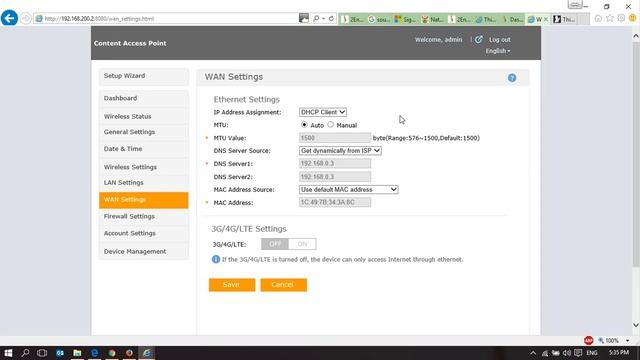Open the Windows Start menu
This screenshot has height=360, width=640.
coord(8,353)
